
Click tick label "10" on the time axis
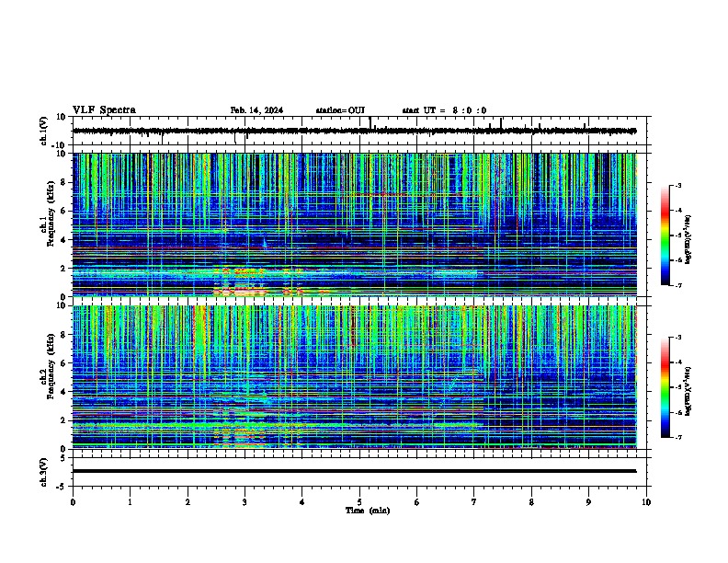pyautogui.click(x=646, y=502)
